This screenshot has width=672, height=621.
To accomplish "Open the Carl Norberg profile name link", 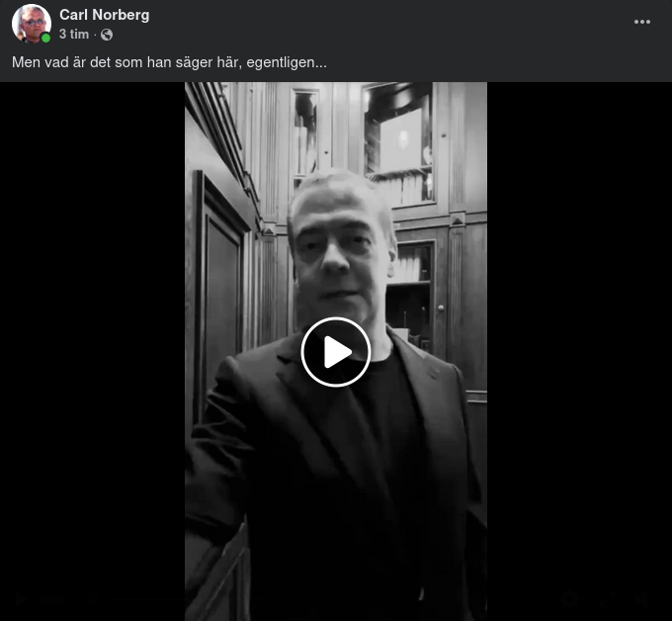I will click(104, 15).
